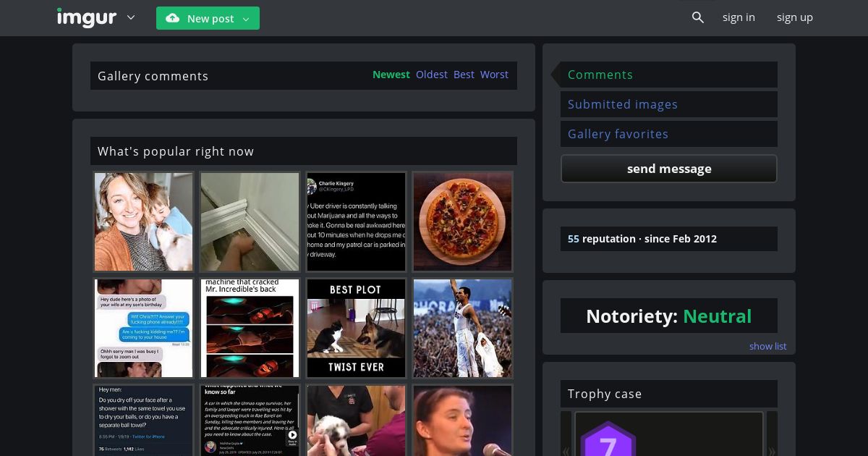Click show list under Notoriety
The image size is (868, 456).
pos(767,346)
